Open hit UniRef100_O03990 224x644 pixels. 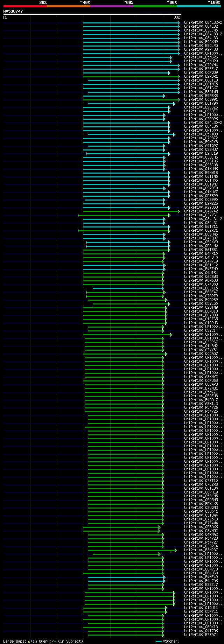pos(201,199)
